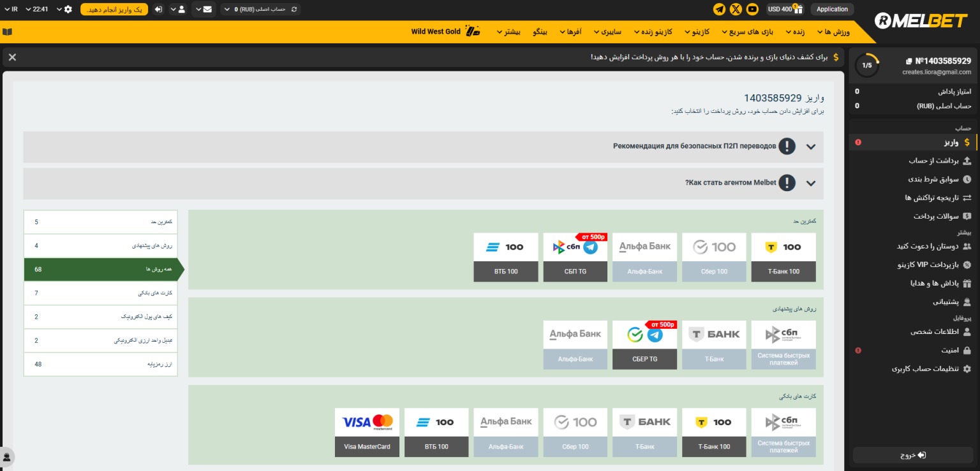Select the СБЕР TG payment tile
This screenshot has height=471, width=980.
pos(644,345)
